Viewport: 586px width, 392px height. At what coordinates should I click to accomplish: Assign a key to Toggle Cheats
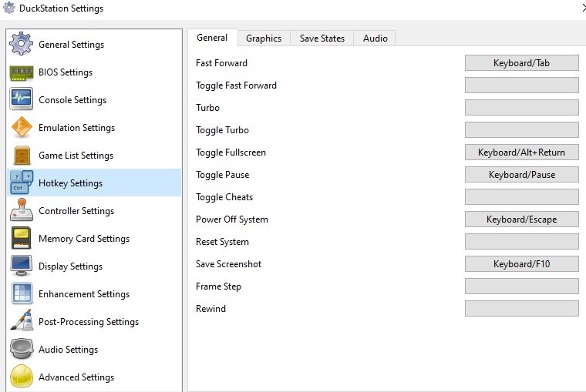pyautogui.click(x=522, y=197)
